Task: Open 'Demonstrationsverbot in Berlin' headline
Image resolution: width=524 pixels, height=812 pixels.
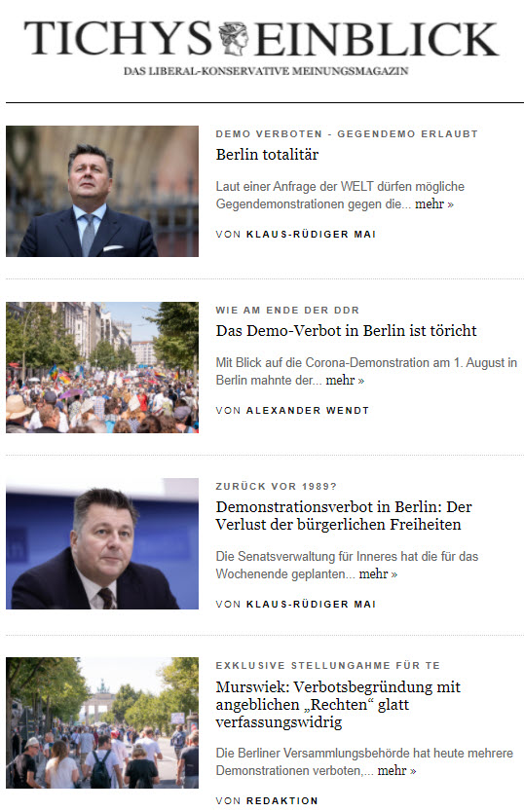Action: [x=344, y=515]
